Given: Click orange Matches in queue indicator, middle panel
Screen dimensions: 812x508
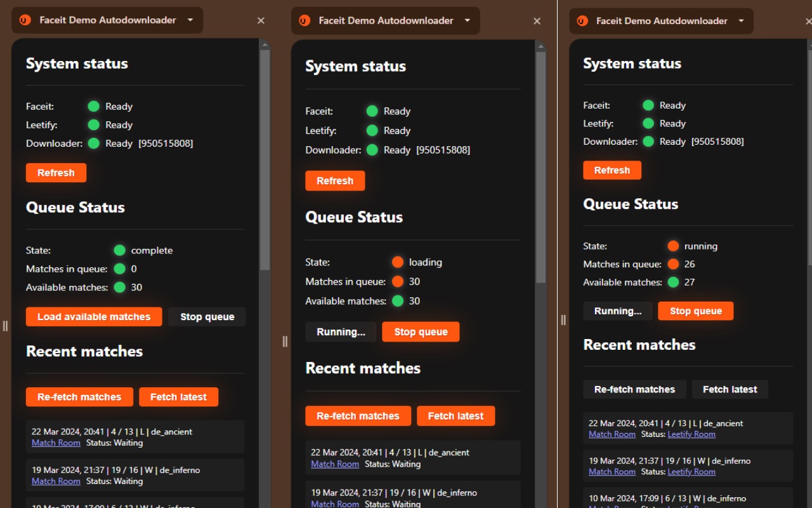Looking at the screenshot, I should pyautogui.click(x=398, y=281).
